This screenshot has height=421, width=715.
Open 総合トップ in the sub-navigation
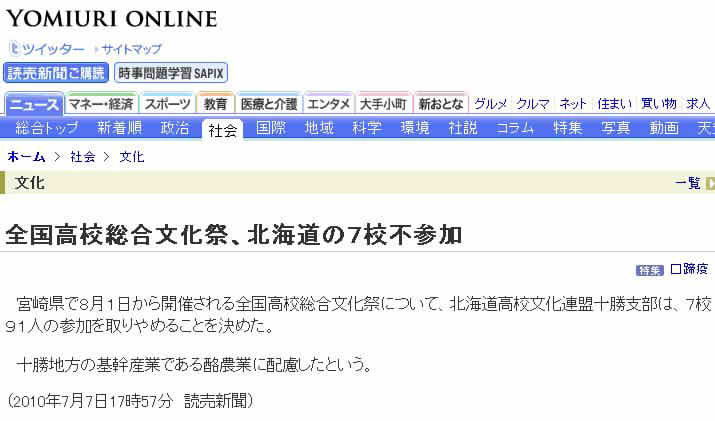click(x=47, y=128)
